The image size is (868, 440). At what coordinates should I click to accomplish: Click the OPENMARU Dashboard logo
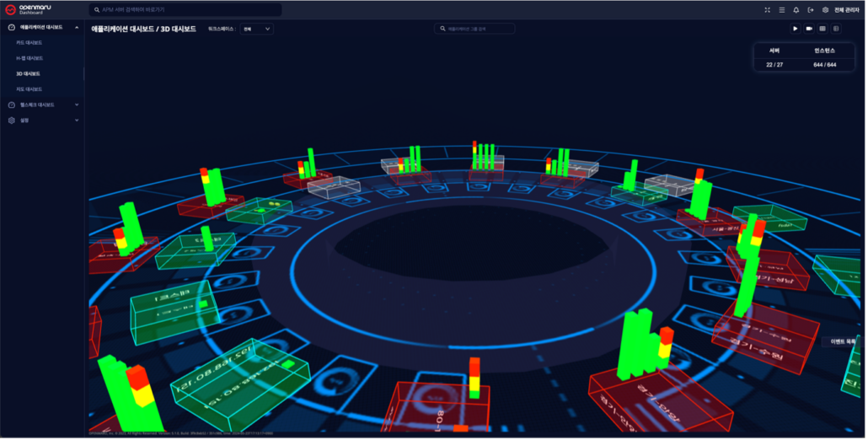click(29, 10)
